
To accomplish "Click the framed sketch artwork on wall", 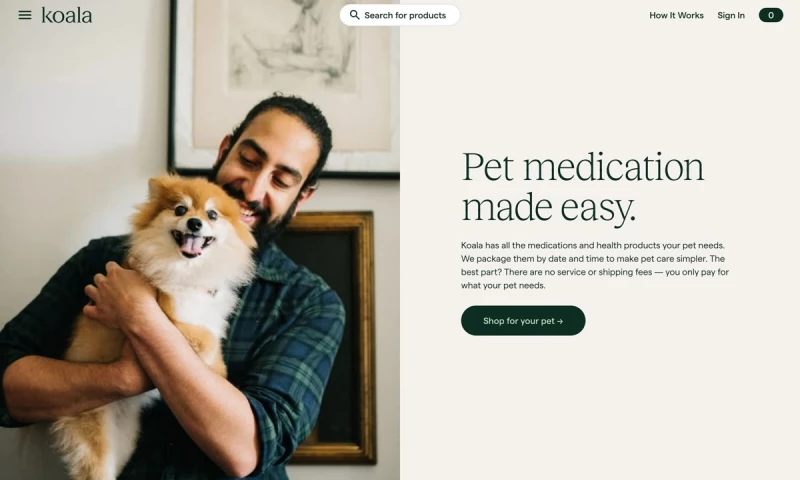I will [x=286, y=87].
